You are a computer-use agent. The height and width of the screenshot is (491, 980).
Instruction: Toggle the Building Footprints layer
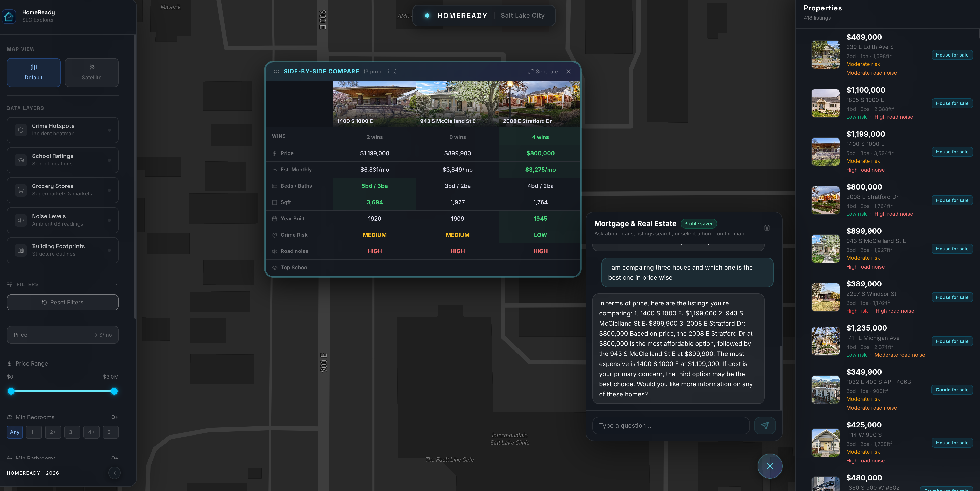(x=63, y=250)
